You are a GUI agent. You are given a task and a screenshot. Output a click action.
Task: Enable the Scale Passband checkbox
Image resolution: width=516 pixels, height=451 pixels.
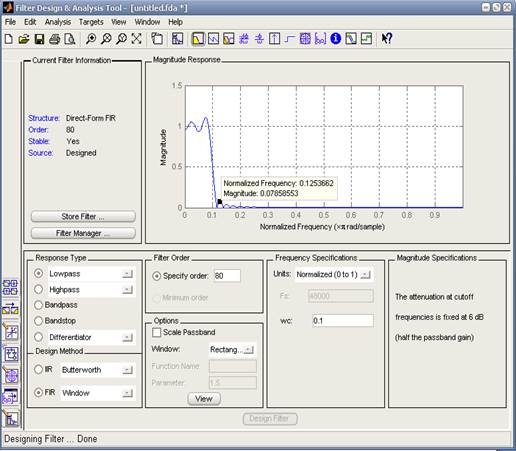[156, 332]
